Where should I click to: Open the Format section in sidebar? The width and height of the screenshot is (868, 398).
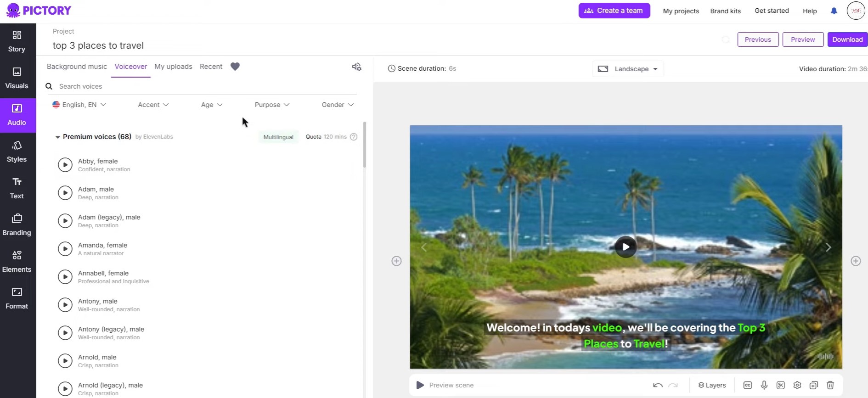17,298
